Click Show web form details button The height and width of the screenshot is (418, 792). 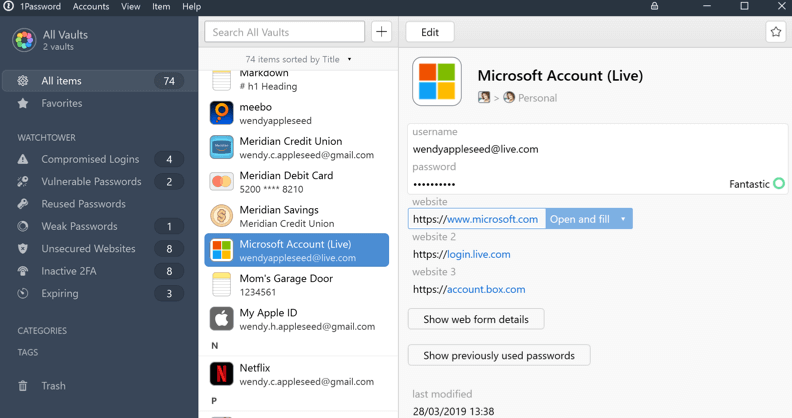click(476, 319)
